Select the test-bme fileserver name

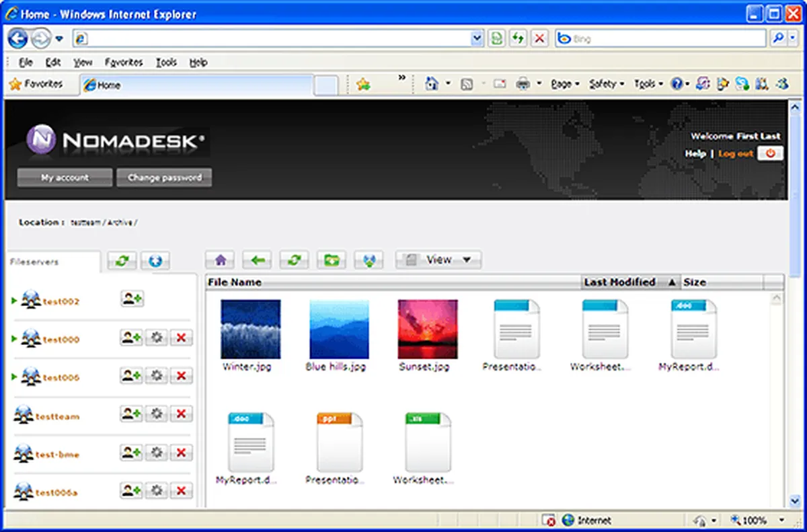(x=57, y=455)
